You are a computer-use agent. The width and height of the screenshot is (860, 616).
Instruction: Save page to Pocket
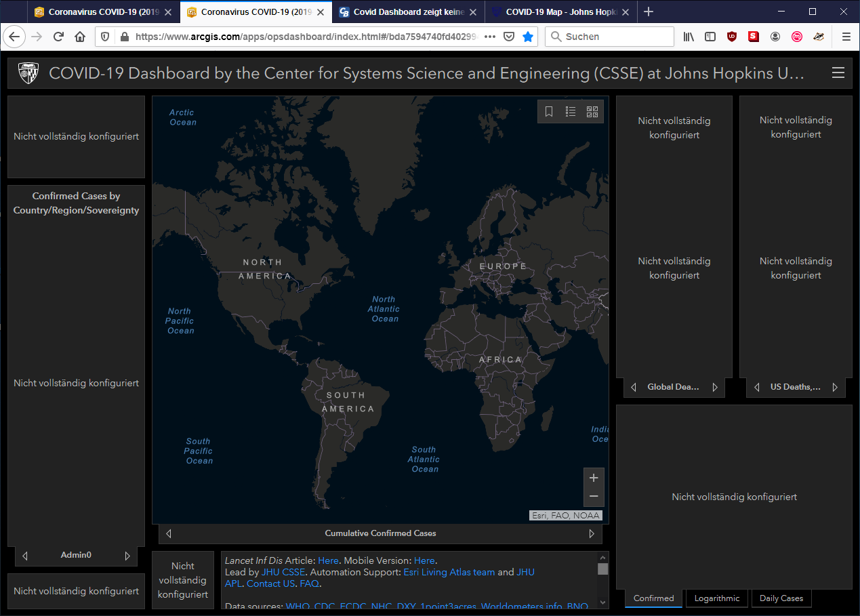509,37
